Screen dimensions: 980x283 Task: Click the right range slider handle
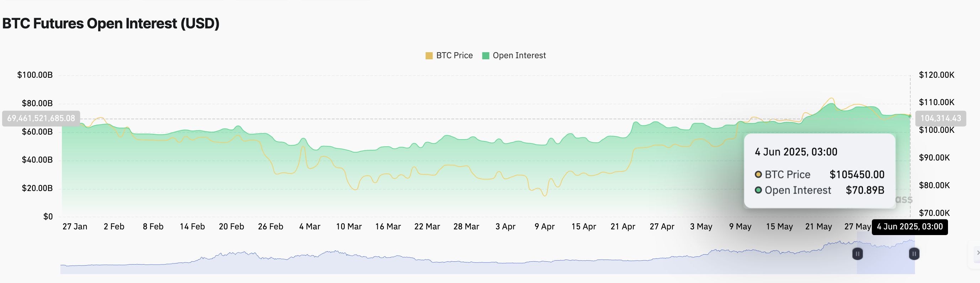pyautogui.click(x=914, y=254)
